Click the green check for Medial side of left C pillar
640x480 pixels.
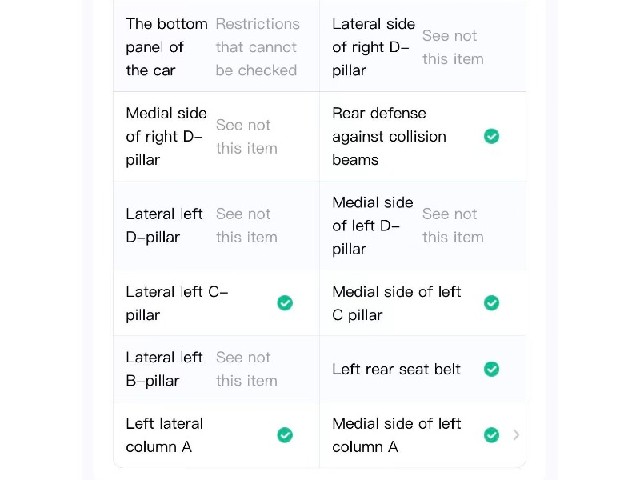[491, 303]
